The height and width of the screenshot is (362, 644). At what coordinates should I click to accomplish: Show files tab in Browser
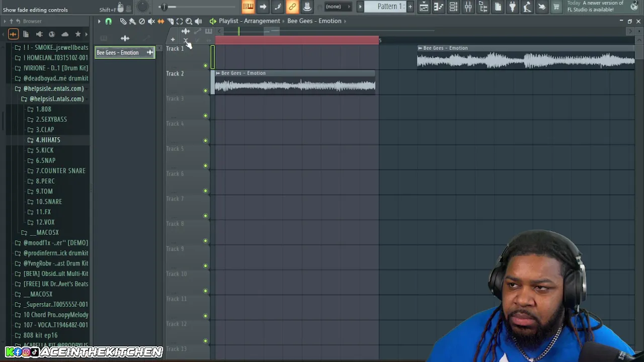26,34
